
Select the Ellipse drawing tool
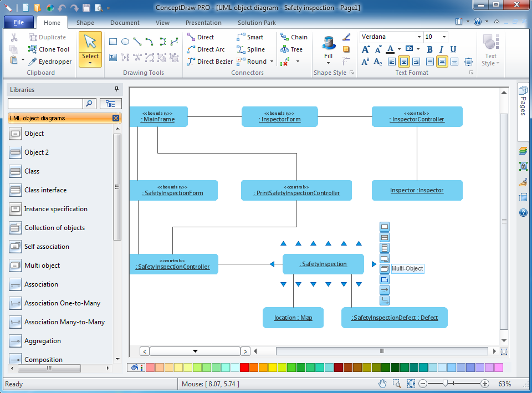pyautogui.click(x=125, y=42)
